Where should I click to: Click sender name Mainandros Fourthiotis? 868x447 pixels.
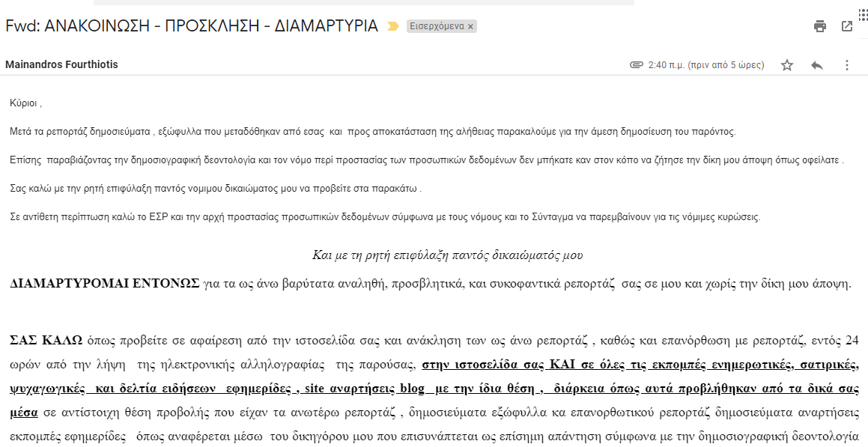(61, 64)
